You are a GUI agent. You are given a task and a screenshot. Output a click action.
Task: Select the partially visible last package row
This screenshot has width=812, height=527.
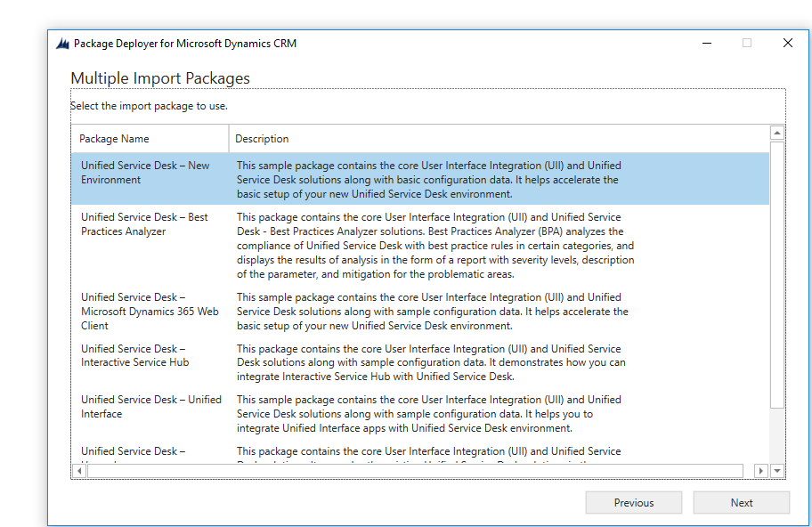click(420, 452)
